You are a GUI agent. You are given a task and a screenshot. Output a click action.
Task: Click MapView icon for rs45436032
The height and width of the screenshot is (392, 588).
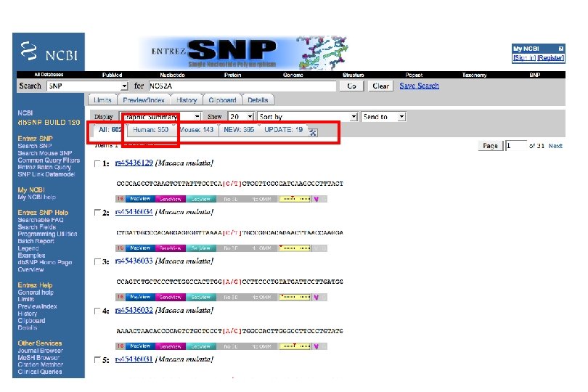click(140, 346)
